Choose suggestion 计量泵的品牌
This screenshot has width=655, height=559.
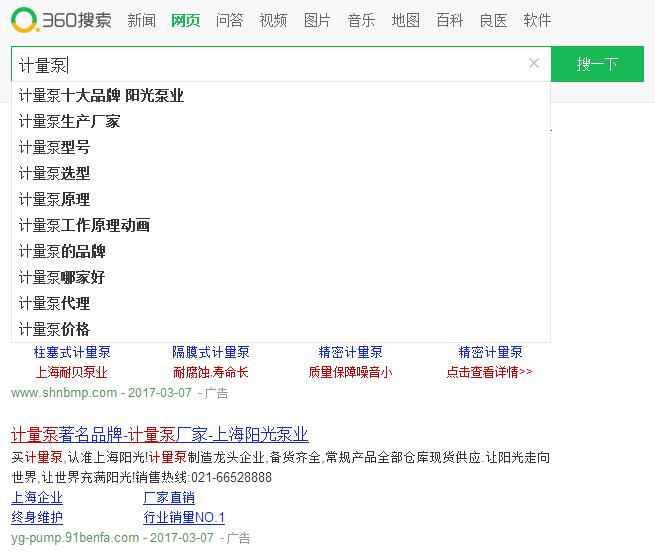click(x=281, y=252)
